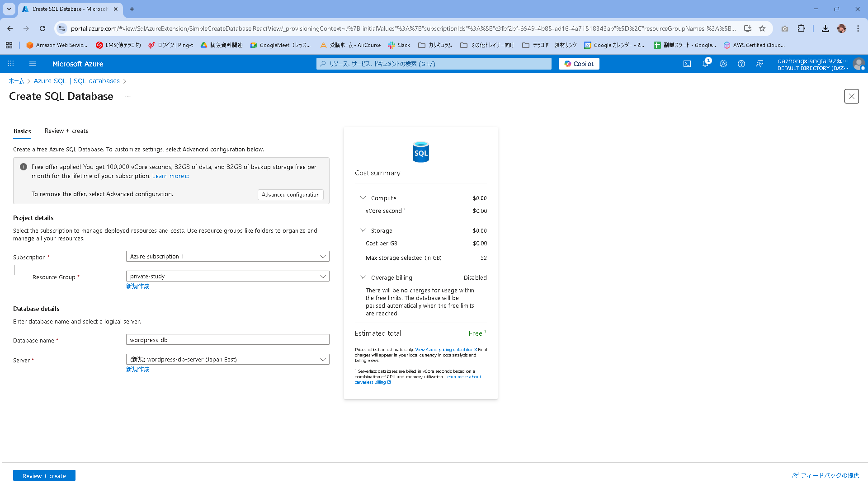Click the Copilot button
This screenshot has width=868, height=488.
[x=579, y=64]
